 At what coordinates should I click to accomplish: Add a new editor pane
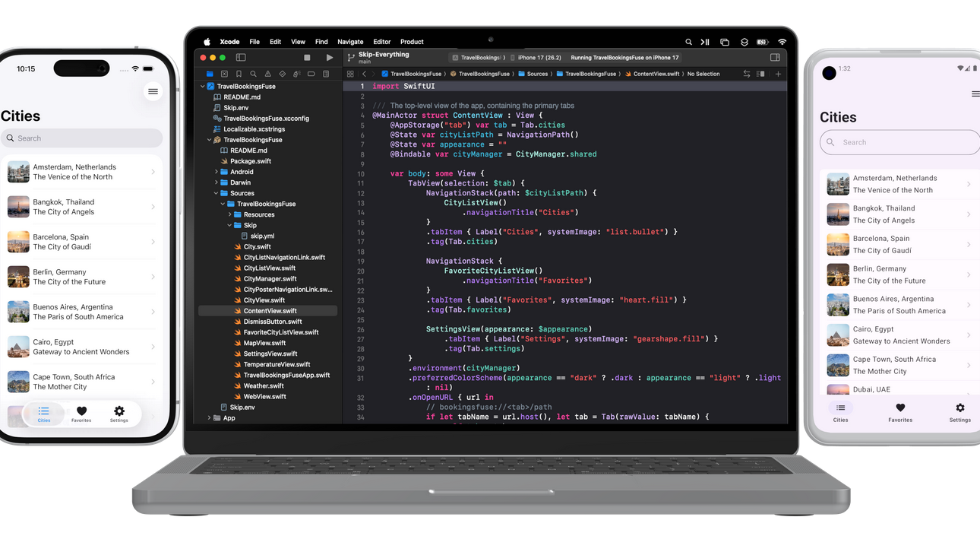(778, 75)
